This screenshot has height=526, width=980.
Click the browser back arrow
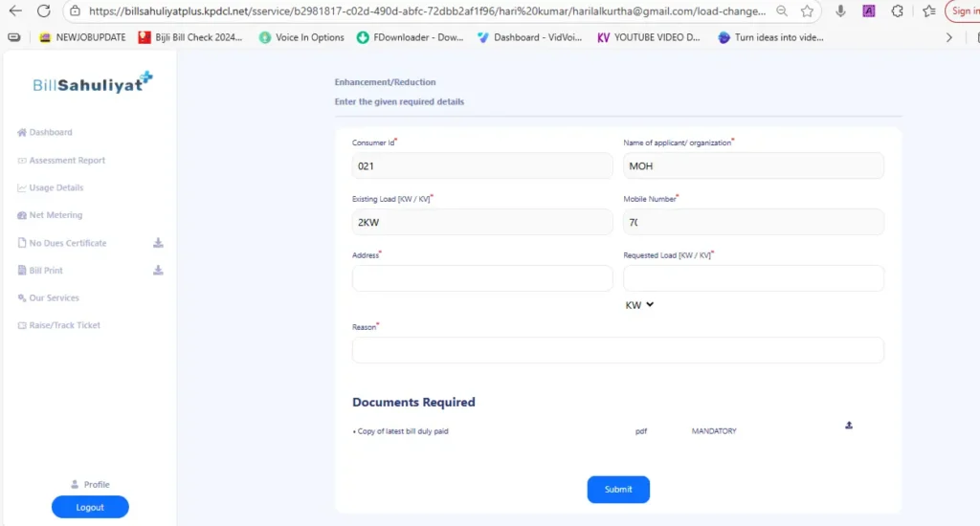tap(15, 11)
